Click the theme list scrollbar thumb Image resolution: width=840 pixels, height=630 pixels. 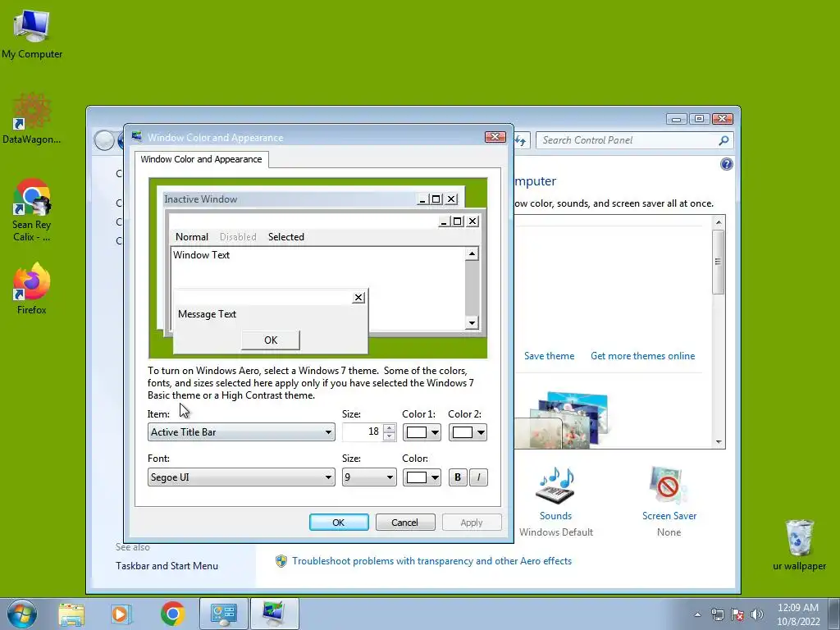(x=719, y=262)
